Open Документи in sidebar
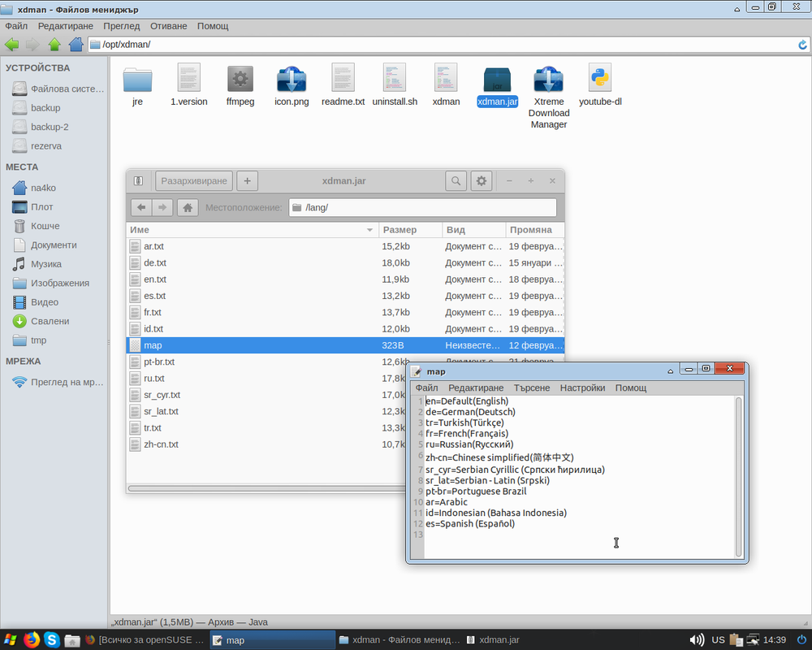The image size is (812, 650). [45, 245]
